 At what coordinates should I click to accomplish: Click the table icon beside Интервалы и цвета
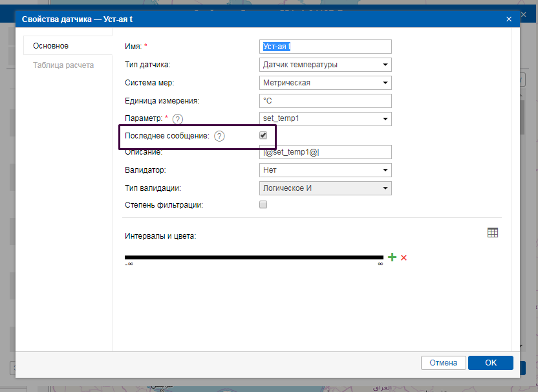coord(493,233)
